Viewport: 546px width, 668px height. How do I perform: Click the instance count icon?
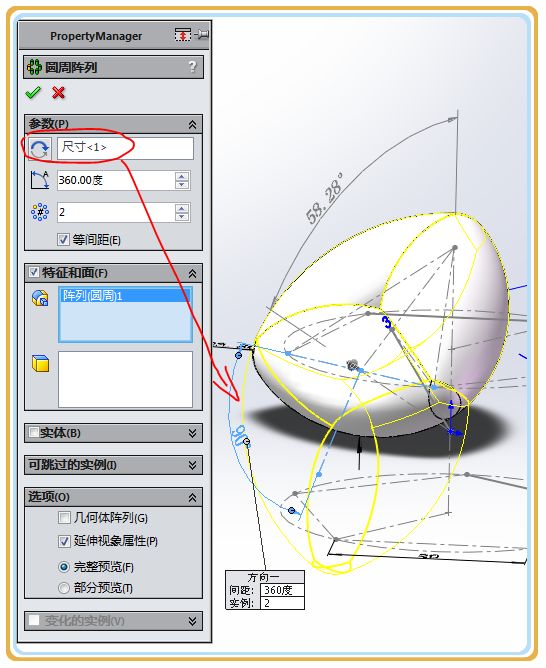tap(40, 212)
